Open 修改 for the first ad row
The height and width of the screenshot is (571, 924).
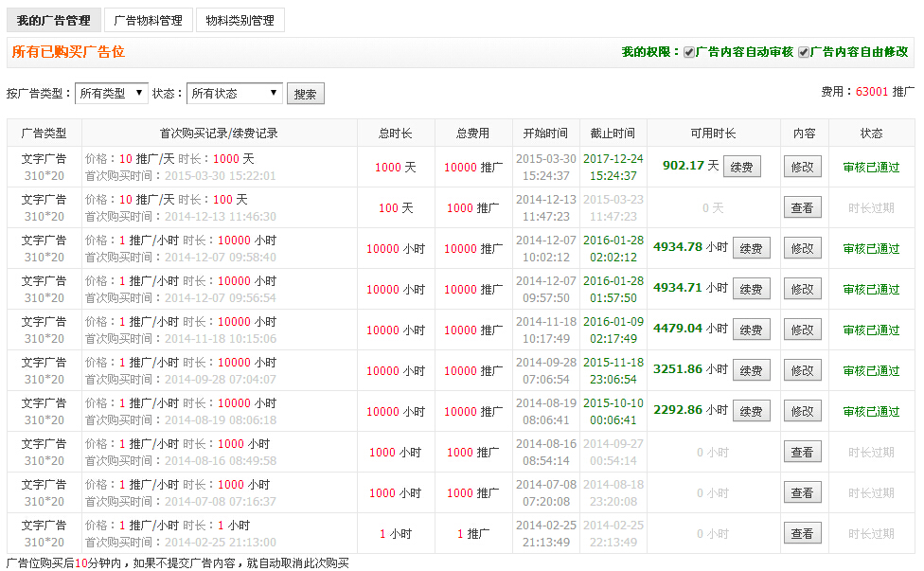tap(803, 166)
